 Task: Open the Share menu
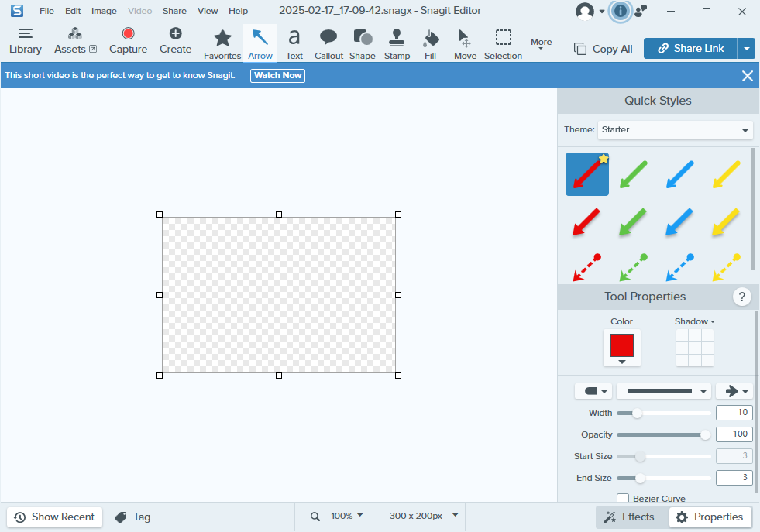click(174, 11)
